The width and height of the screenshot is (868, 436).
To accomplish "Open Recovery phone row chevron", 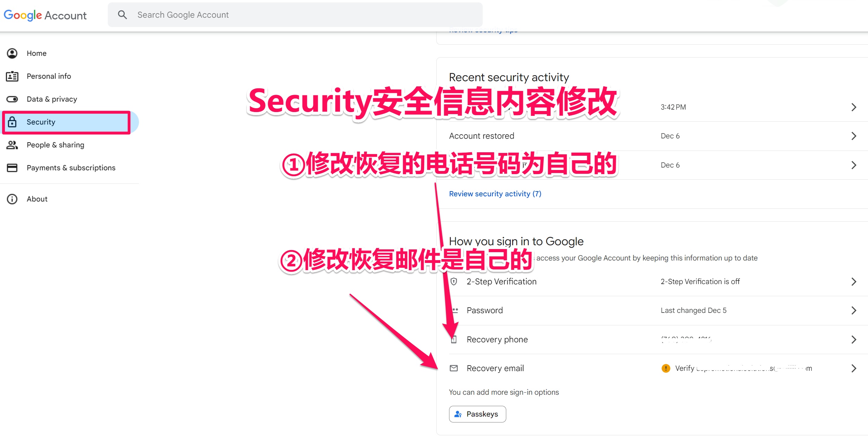I will [x=853, y=340].
